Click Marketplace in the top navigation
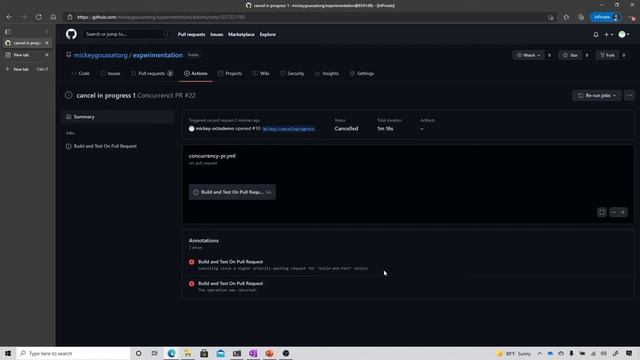The width and height of the screenshot is (640, 360). click(x=241, y=35)
